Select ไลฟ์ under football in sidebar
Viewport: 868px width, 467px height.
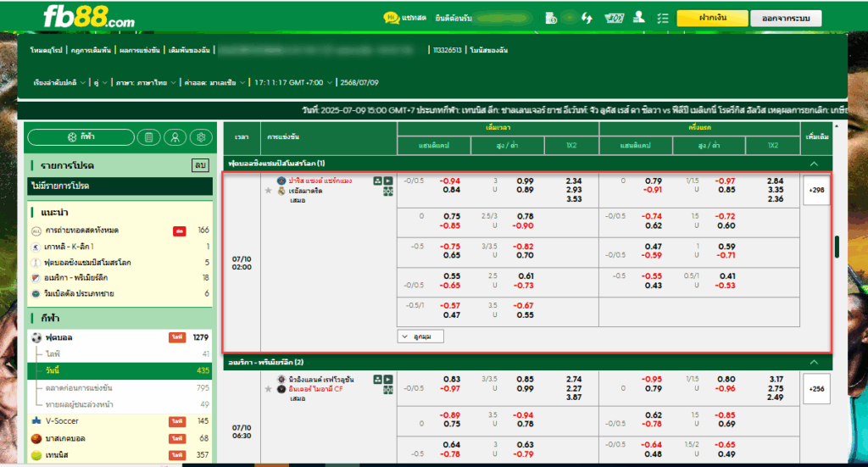(120, 353)
